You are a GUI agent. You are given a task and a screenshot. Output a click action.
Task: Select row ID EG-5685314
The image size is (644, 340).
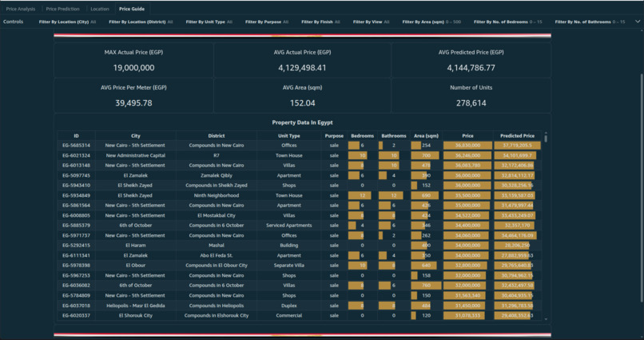(x=77, y=145)
